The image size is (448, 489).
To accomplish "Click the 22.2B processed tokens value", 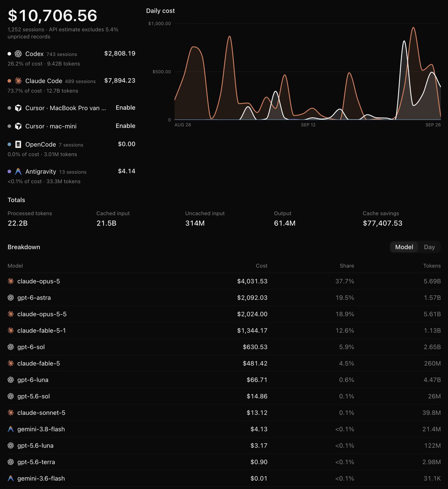I will pyautogui.click(x=18, y=223).
